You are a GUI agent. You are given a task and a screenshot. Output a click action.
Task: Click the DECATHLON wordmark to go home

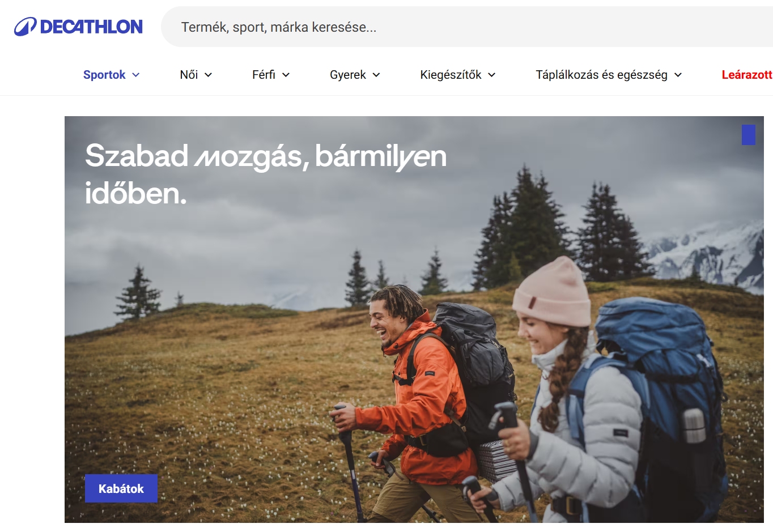click(x=91, y=27)
